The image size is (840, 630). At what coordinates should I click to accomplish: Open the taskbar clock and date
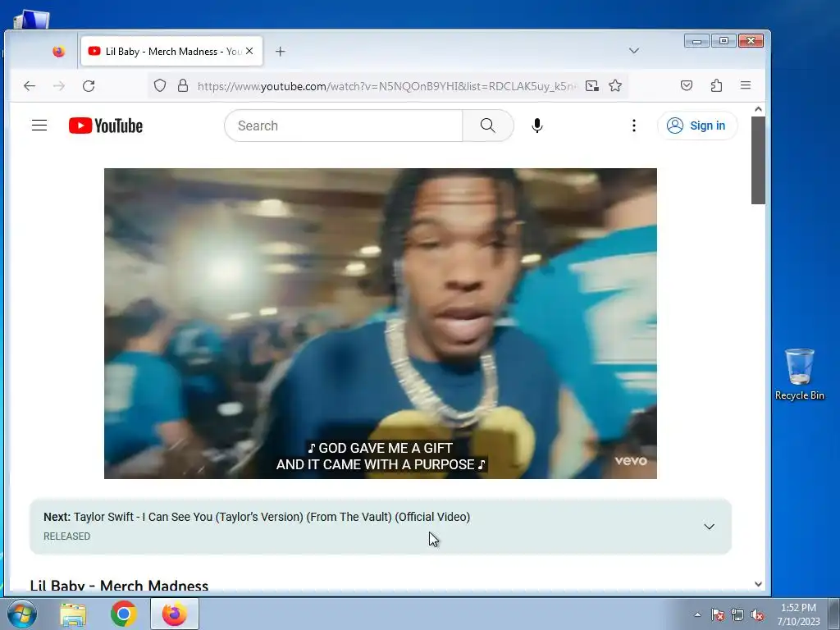point(798,614)
